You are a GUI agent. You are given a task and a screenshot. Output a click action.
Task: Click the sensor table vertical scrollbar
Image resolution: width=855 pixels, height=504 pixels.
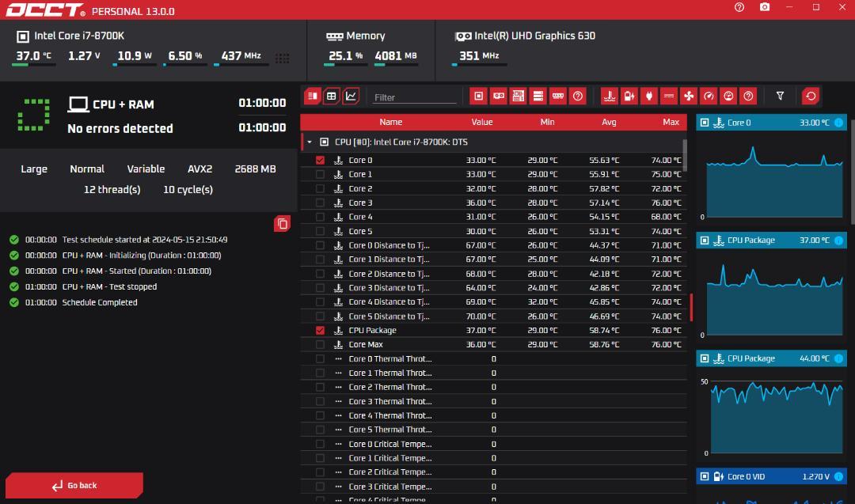tap(685, 155)
